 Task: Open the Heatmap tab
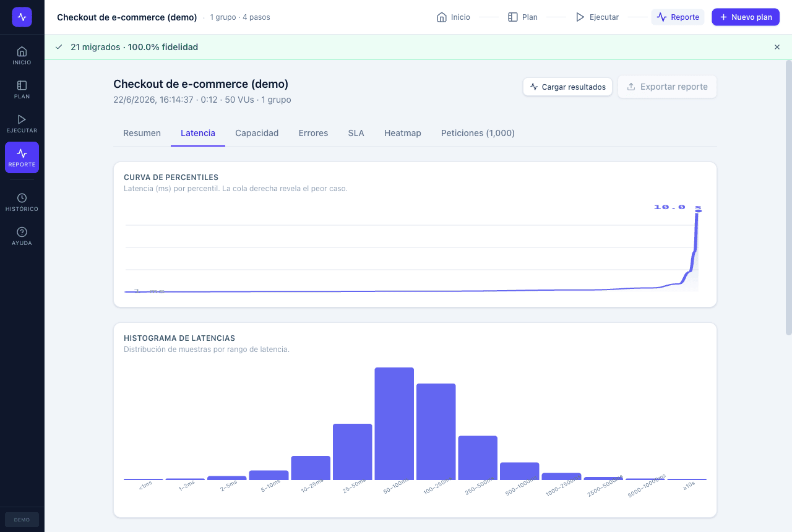click(403, 133)
